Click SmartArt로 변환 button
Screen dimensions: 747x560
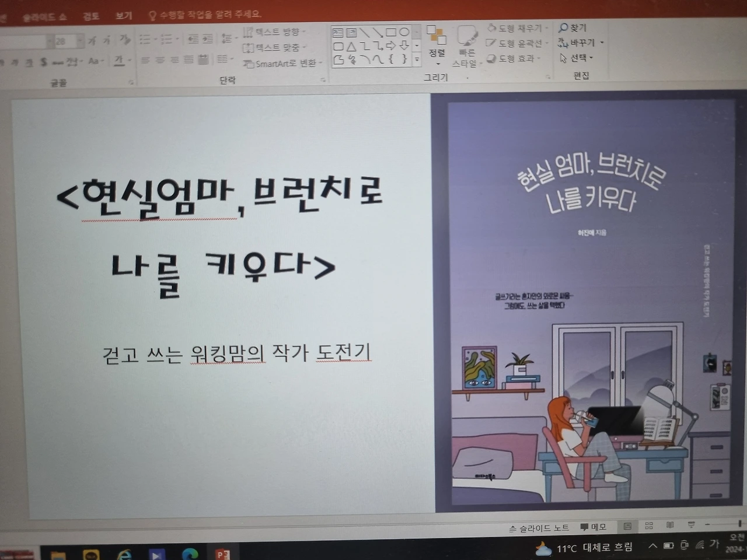click(x=282, y=63)
